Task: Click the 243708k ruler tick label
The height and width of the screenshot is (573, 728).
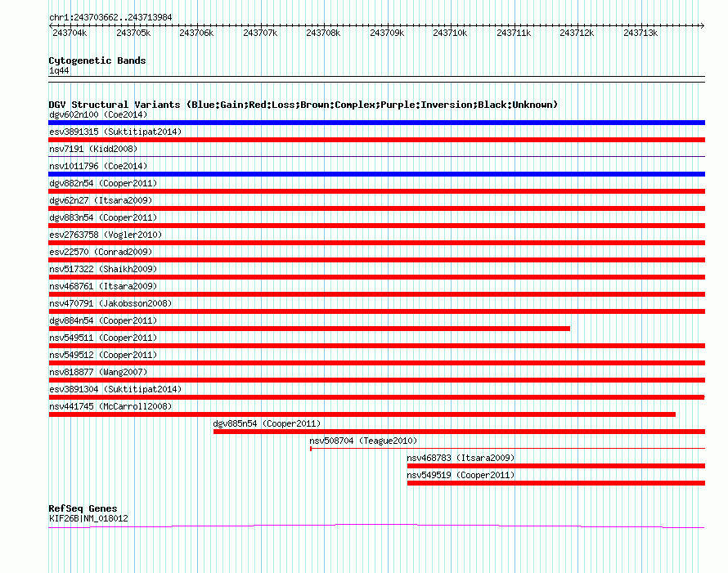Action: tap(323, 33)
